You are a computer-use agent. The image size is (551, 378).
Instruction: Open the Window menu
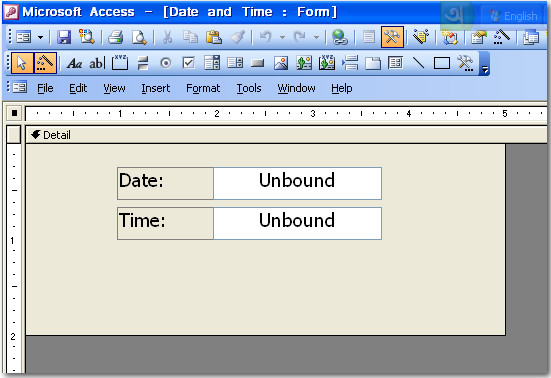point(296,88)
